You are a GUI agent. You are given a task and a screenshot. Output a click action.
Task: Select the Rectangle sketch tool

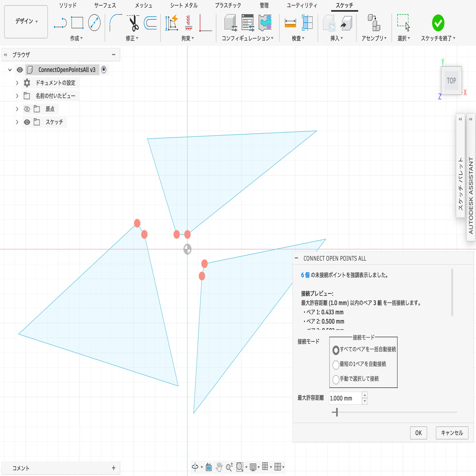pyautogui.click(x=77, y=23)
